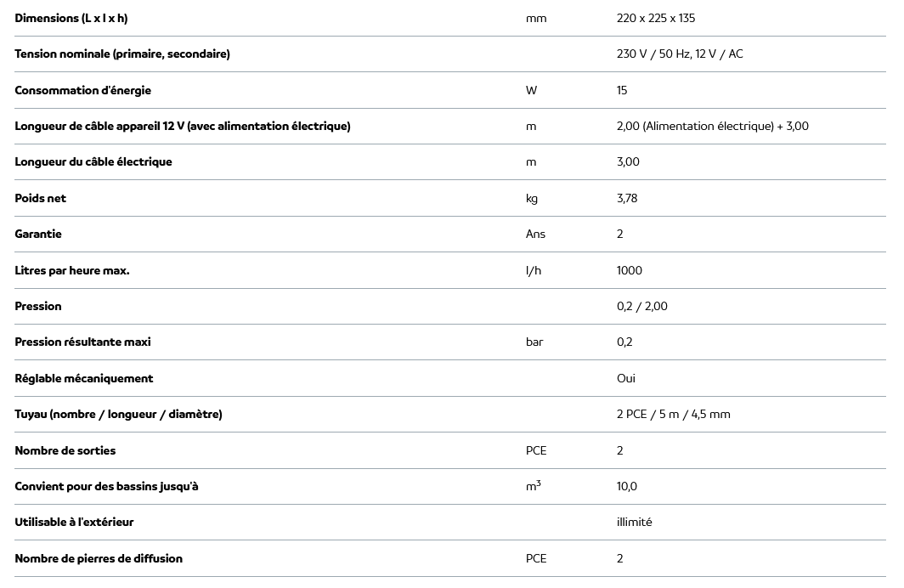Select the pond volume value 10,0
Viewport: 904px width, 588px height.
coord(627,487)
